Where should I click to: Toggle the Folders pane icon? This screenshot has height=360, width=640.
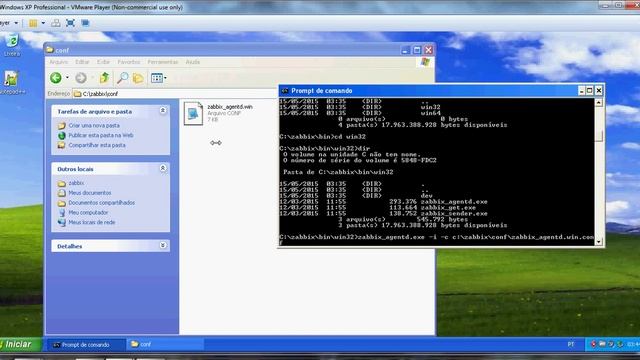click(x=138, y=78)
